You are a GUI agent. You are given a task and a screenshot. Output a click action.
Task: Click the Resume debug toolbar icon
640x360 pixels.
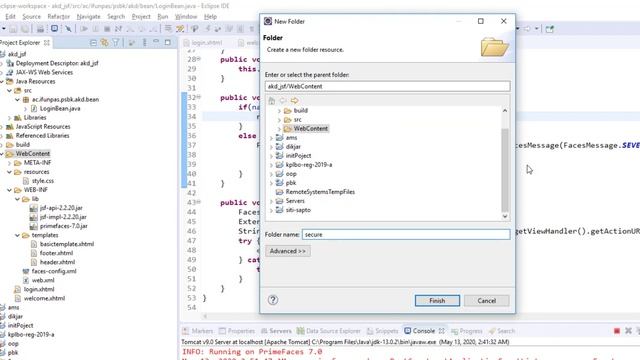(84, 29)
